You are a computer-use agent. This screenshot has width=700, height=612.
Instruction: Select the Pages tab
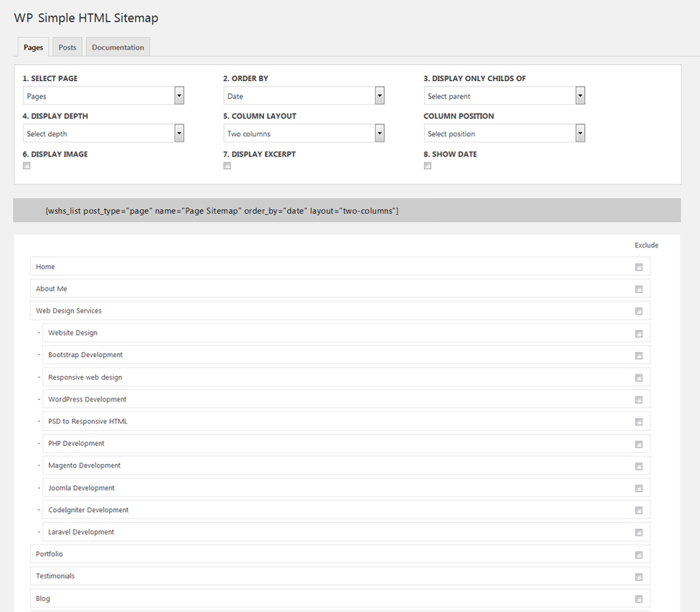click(x=33, y=47)
